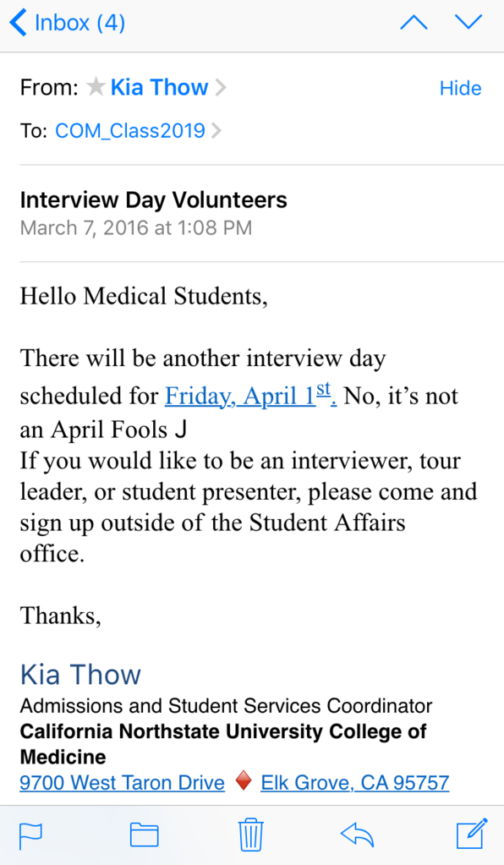
Task: Open sender Kia Thow contact details
Action: pos(159,87)
